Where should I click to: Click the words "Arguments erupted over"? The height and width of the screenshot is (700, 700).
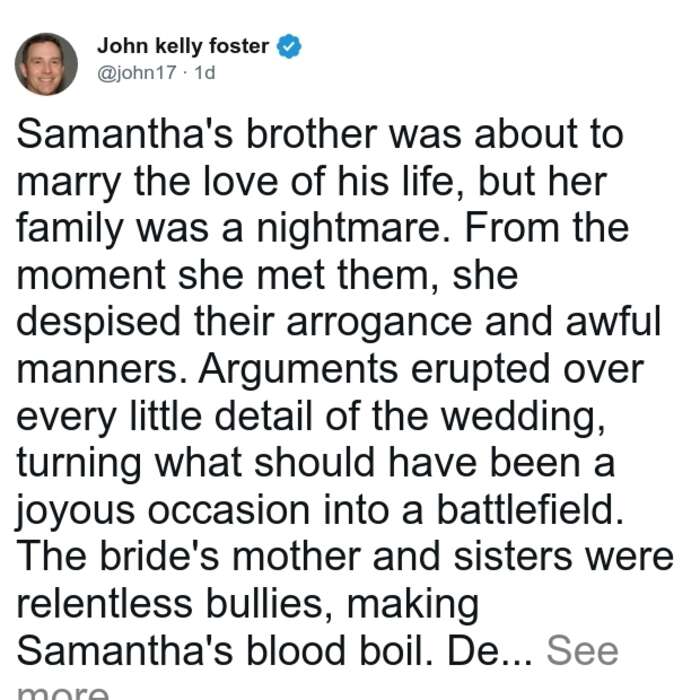(421, 369)
